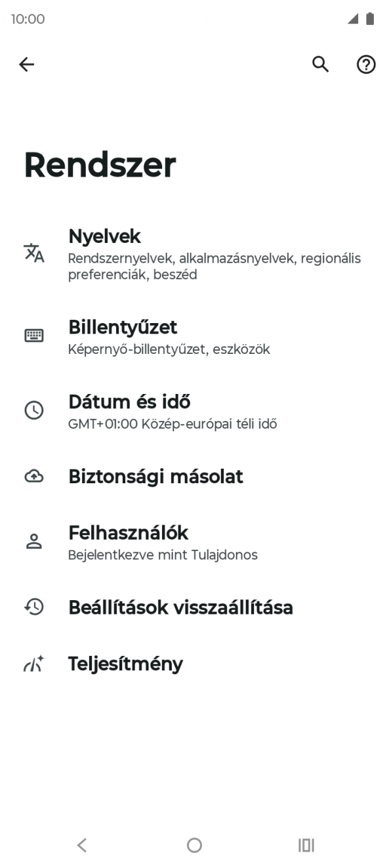Tap the back arrow at top left

pos(26,64)
